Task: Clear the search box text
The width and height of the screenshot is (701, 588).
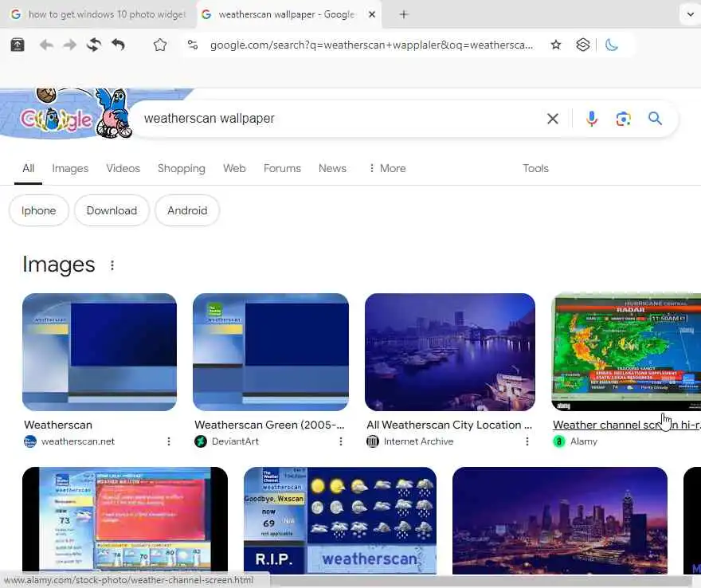Action: click(x=553, y=119)
